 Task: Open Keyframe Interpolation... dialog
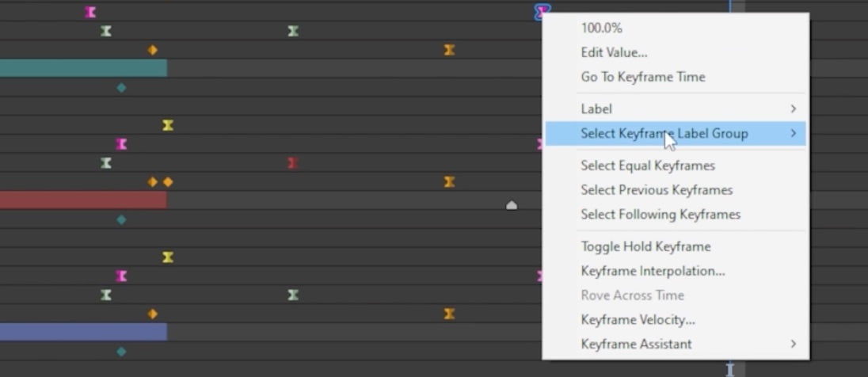point(653,271)
